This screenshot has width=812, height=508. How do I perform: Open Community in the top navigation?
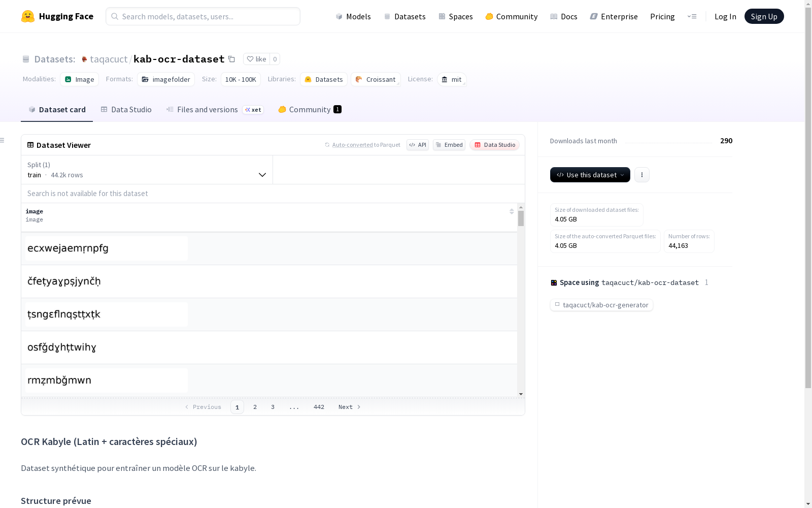[x=511, y=16]
